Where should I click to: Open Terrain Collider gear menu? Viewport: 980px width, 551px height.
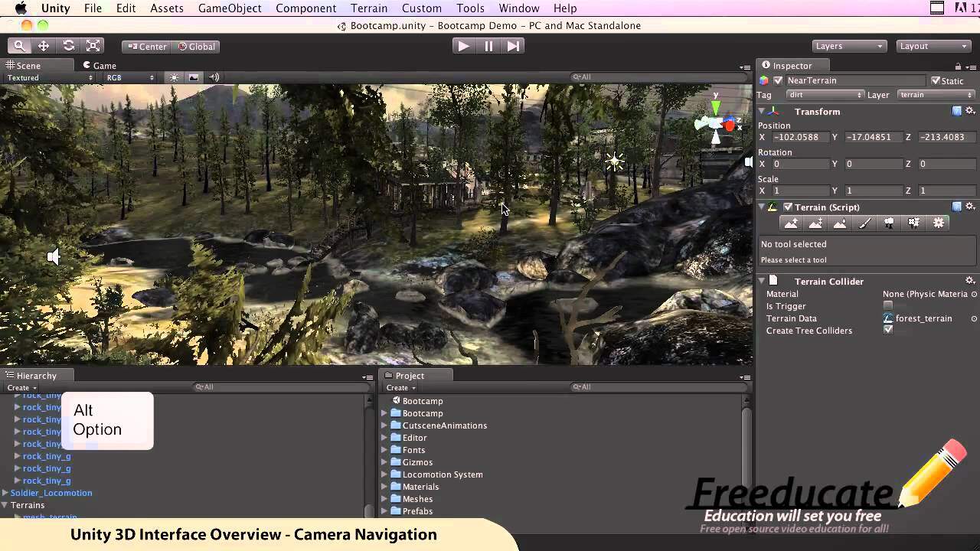tap(970, 281)
